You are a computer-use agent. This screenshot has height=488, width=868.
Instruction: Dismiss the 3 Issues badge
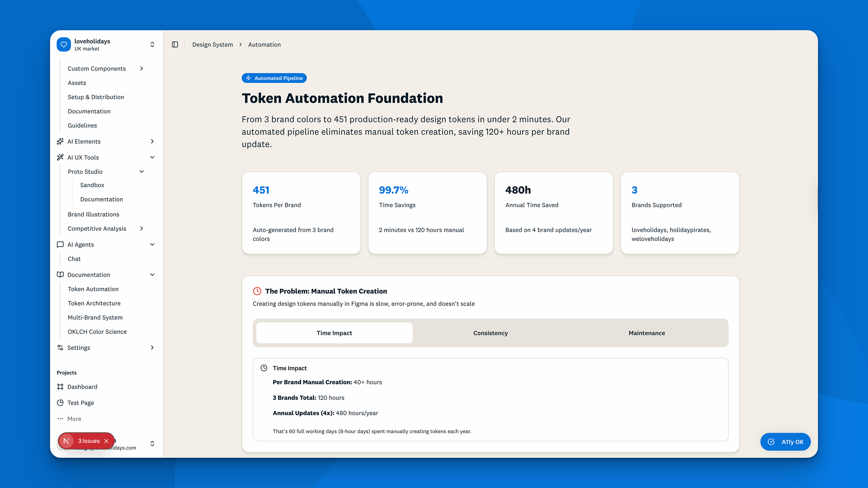pyautogui.click(x=106, y=441)
